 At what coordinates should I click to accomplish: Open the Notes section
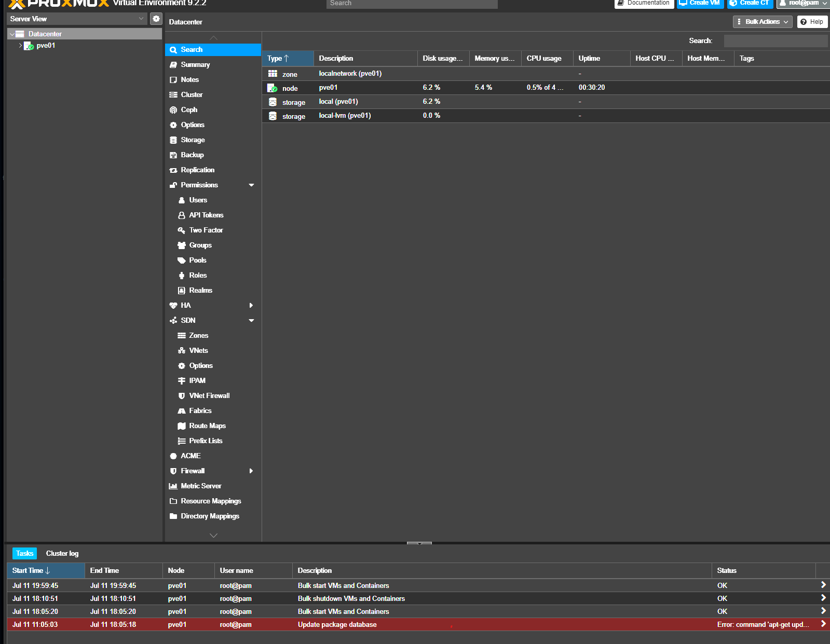click(213, 79)
